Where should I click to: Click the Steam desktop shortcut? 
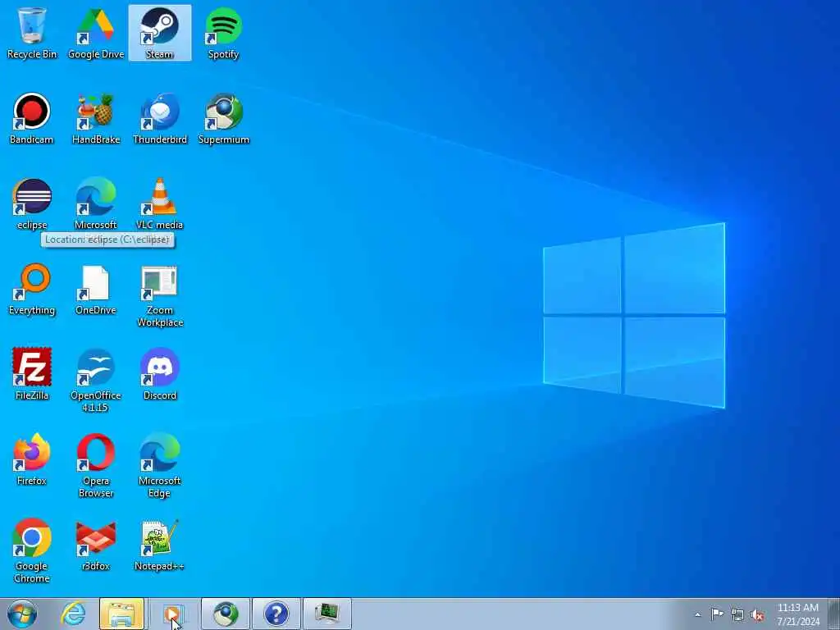160,33
